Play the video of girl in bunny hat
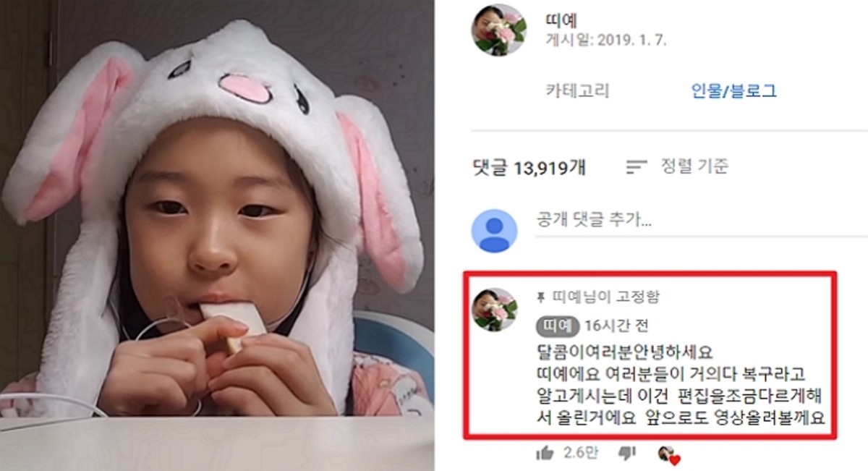The width and height of the screenshot is (868, 471). (x=217, y=235)
